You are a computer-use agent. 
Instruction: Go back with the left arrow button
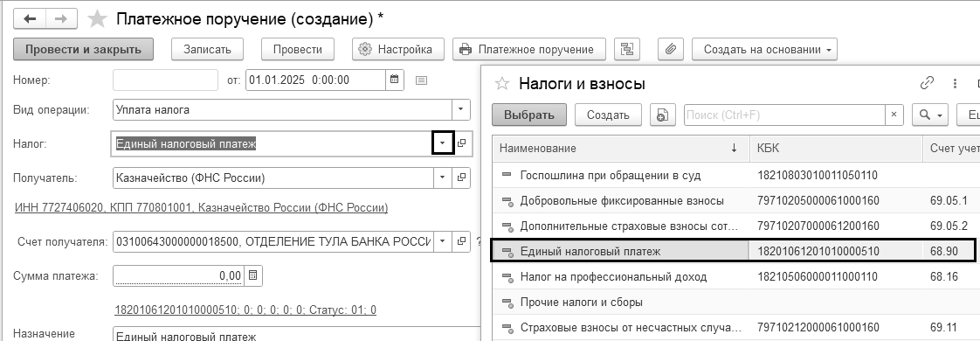(30, 18)
